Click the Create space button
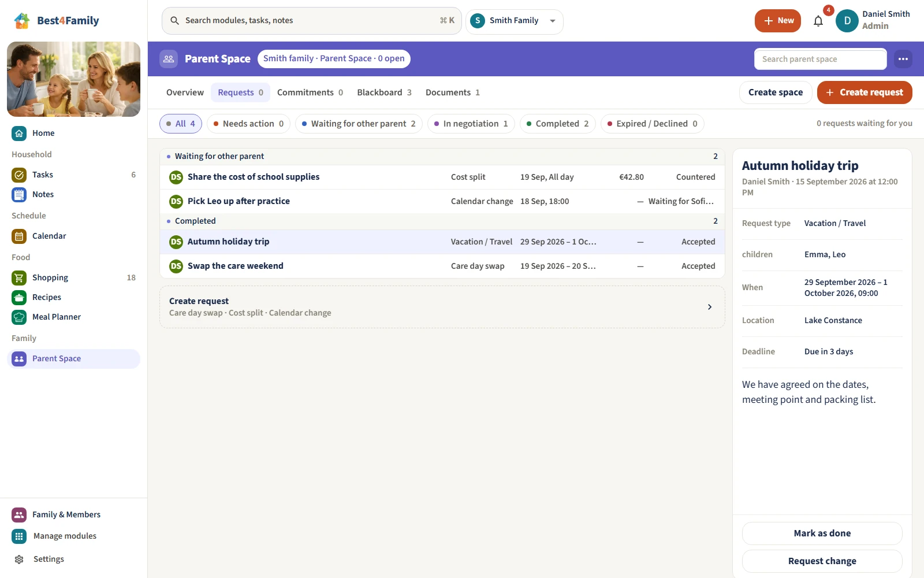 pos(776,92)
